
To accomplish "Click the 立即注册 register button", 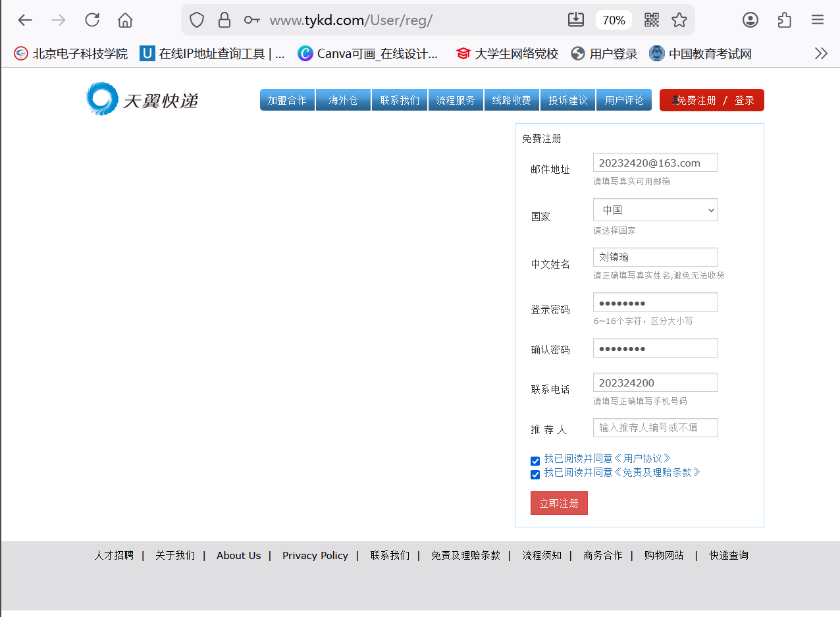I will (558, 502).
